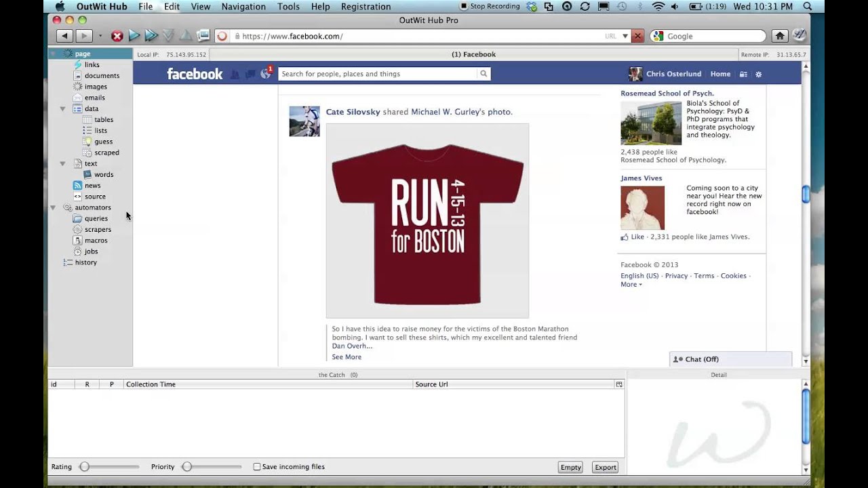The image size is (868, 488).
Task: Click the Facebook friend requests icon
Action: [x=235, y=74]
